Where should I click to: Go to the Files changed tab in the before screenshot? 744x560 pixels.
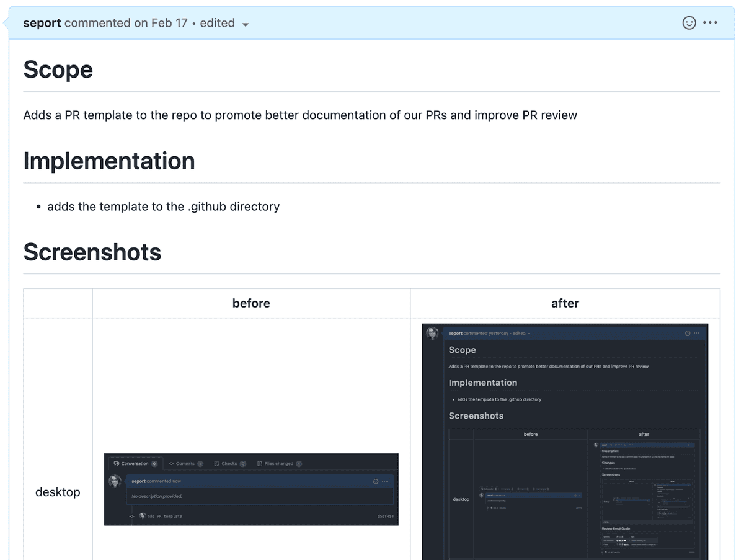click(278, 464)
